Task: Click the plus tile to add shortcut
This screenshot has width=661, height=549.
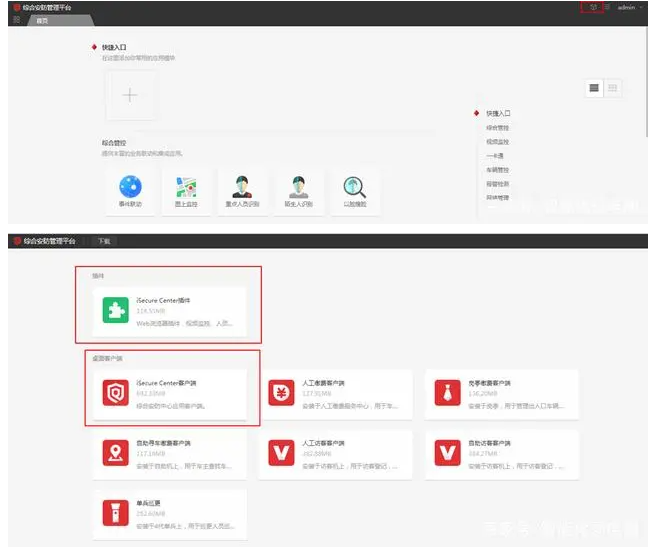Action: click(x=129, y=95)
